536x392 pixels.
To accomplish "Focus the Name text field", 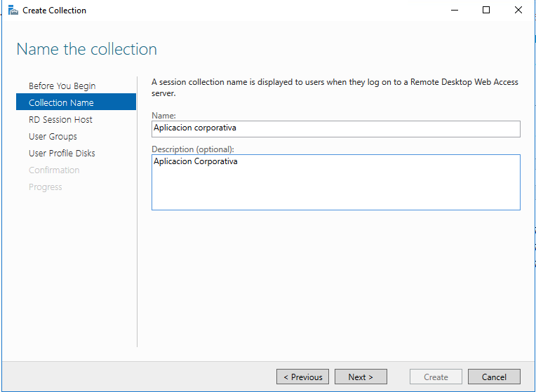I will pos(335,129).
